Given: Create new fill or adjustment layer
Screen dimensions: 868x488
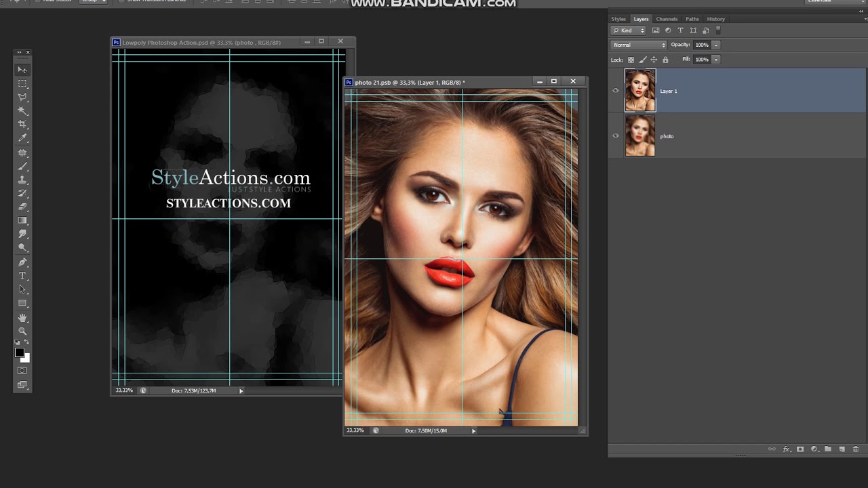Looking at the screenshot, I should 814,449.
